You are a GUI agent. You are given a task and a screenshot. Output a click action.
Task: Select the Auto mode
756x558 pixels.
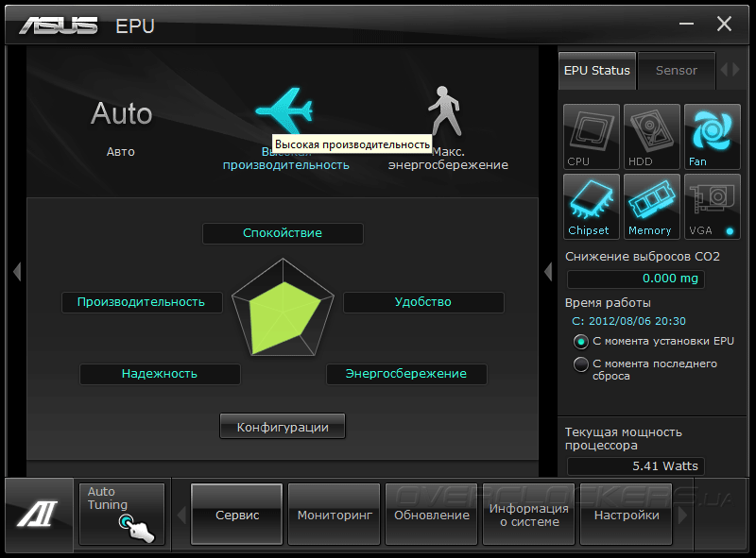tap(122, 113)
